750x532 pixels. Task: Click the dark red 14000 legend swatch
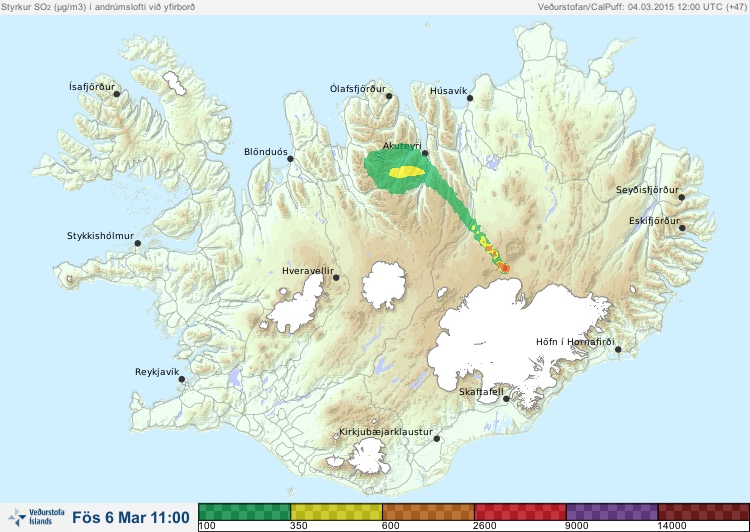(703, 512)
